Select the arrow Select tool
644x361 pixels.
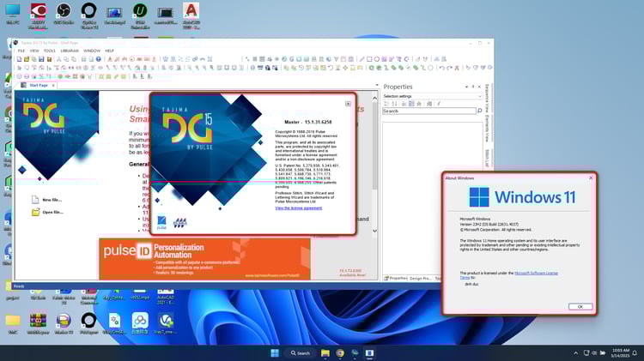[x=19, y=68]
